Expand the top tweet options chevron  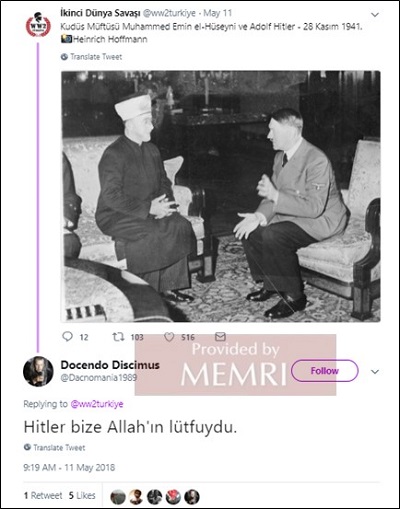(x=375, y=15)
